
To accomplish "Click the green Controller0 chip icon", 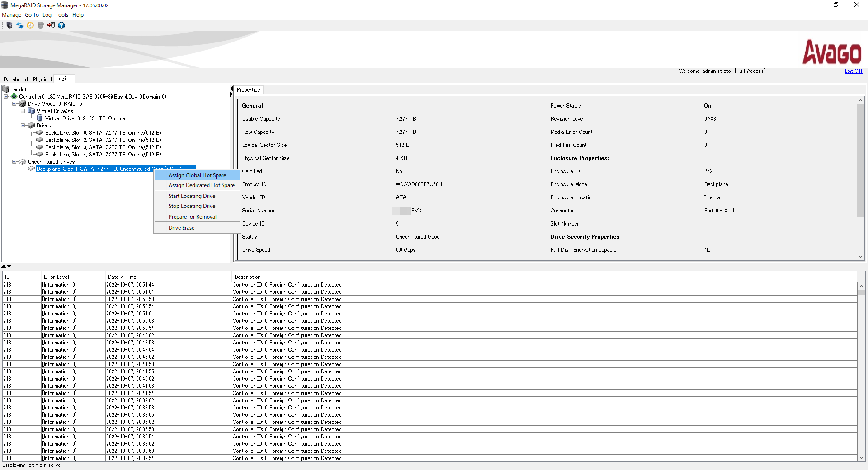I will [14, 96].
